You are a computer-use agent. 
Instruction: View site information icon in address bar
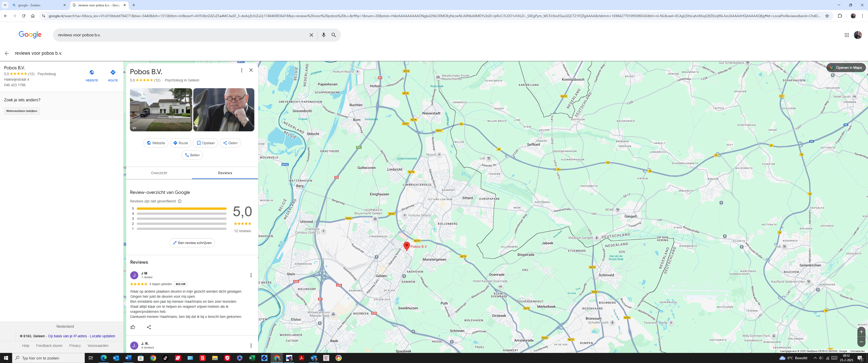pyautogui.click(x=43, y=16)
